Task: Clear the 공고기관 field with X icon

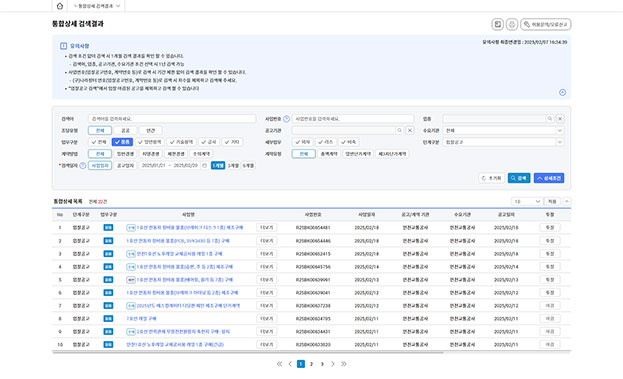Action: (x=410, y=130)
